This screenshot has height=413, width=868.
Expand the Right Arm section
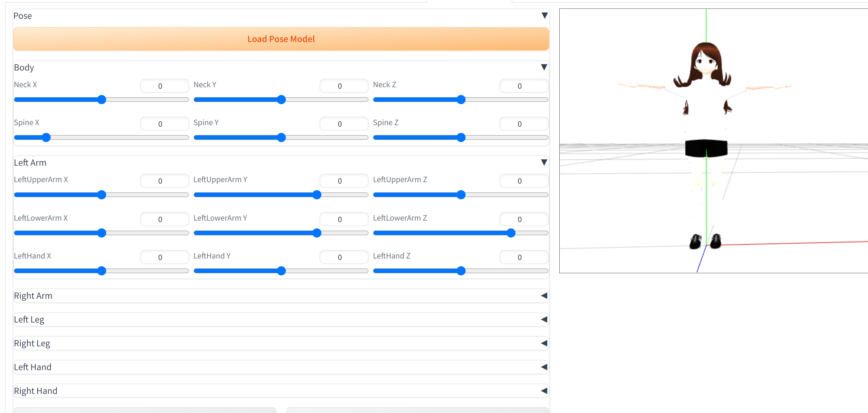tap(544, 296)
